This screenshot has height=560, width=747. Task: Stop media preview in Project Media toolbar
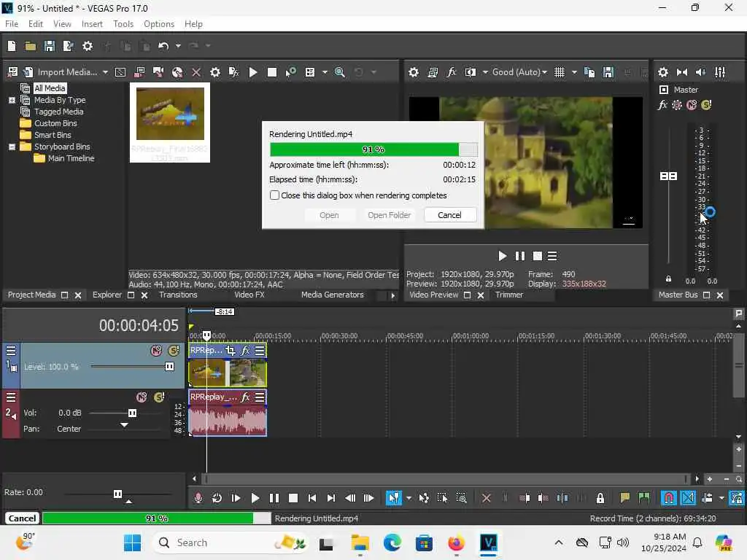[271, 72]
